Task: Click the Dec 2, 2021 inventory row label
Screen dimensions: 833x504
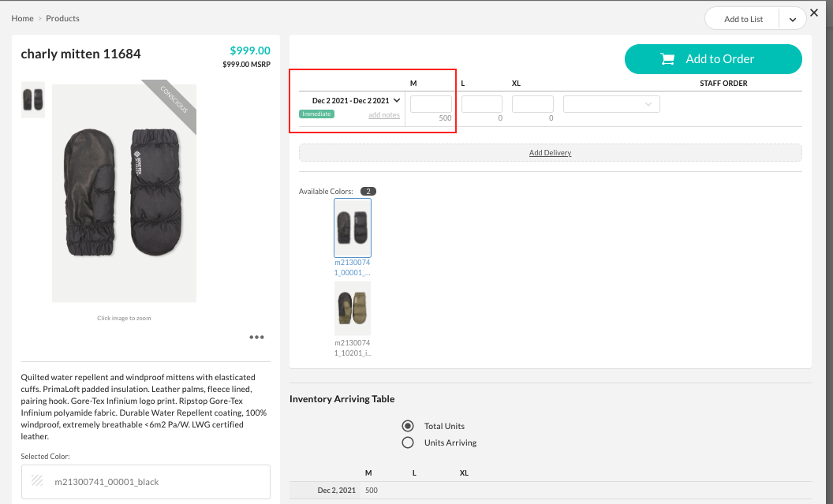Action: [336, 490]
